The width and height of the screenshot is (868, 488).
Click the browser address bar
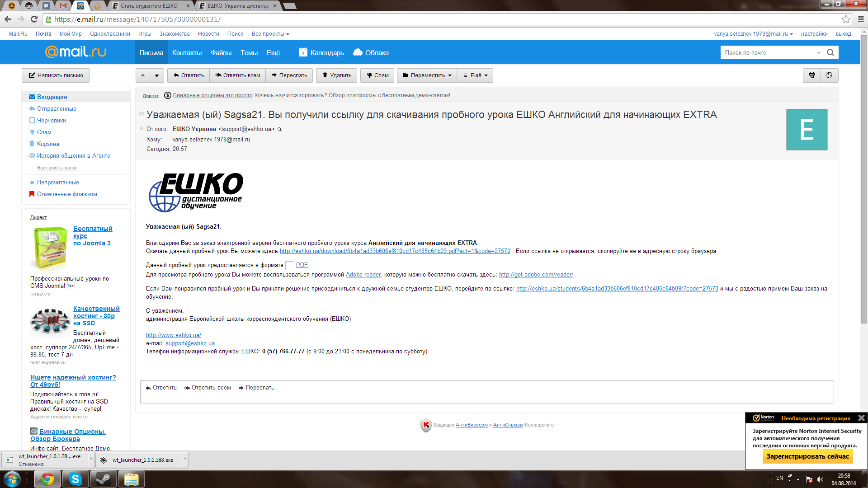(443, 19)
